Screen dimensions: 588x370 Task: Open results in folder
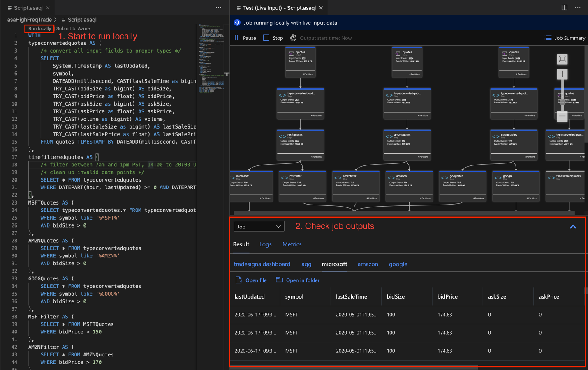click(x=298, y=280)
